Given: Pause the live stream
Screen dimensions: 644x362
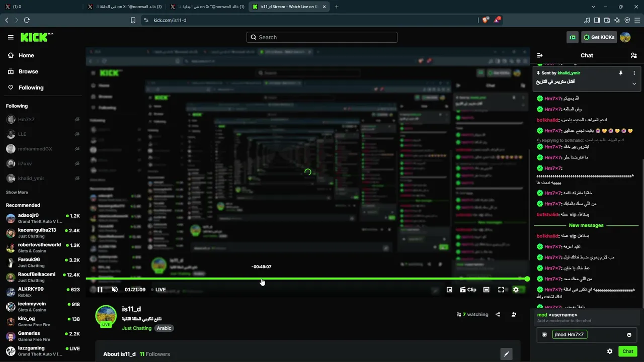Looking at the screenshot, I should point(100,290).
